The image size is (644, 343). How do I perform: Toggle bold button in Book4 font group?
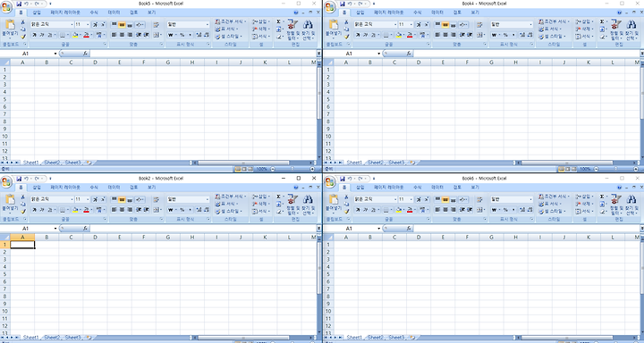tap(358, 35)
